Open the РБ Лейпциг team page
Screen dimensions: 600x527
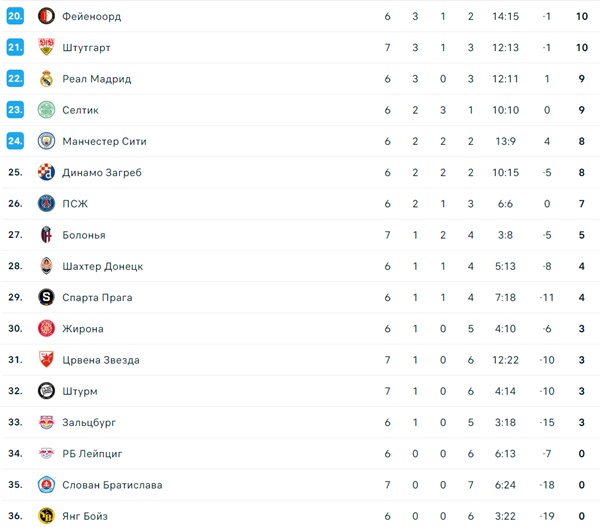92,454
